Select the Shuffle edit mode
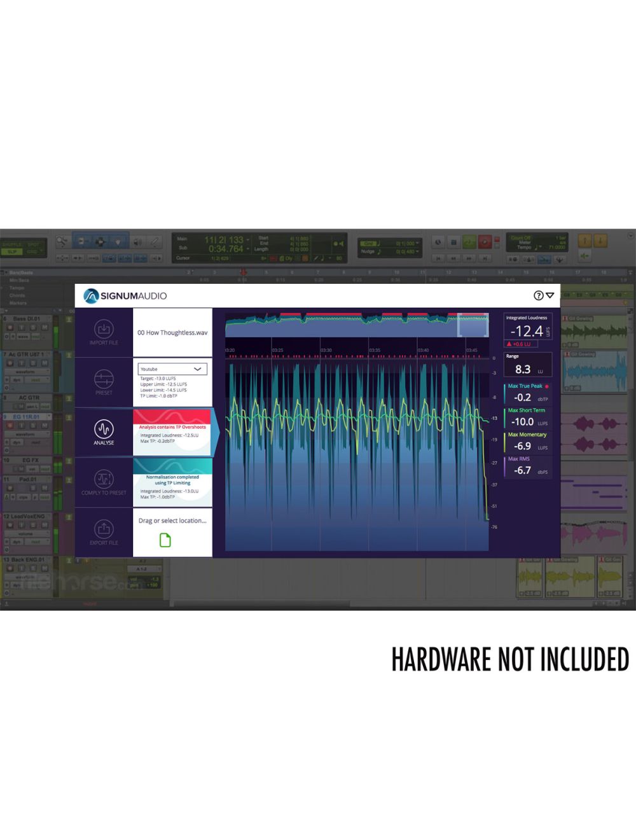This screenshot has height=840, width=636. (11, 244)
